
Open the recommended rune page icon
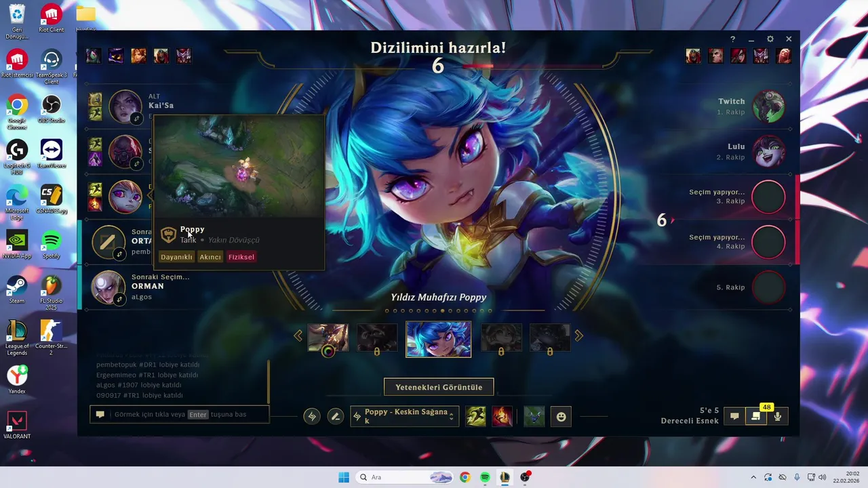[x=312, y=416]
